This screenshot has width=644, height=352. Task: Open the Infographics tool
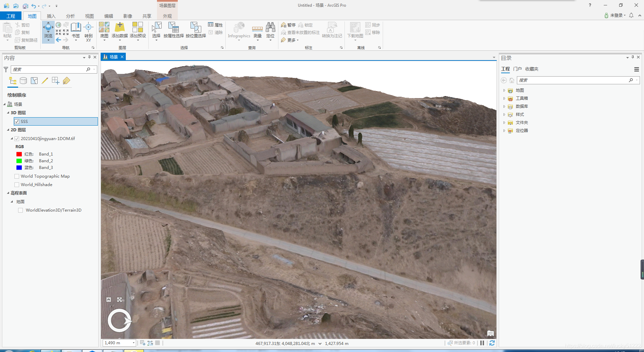[x=239, y=31]
